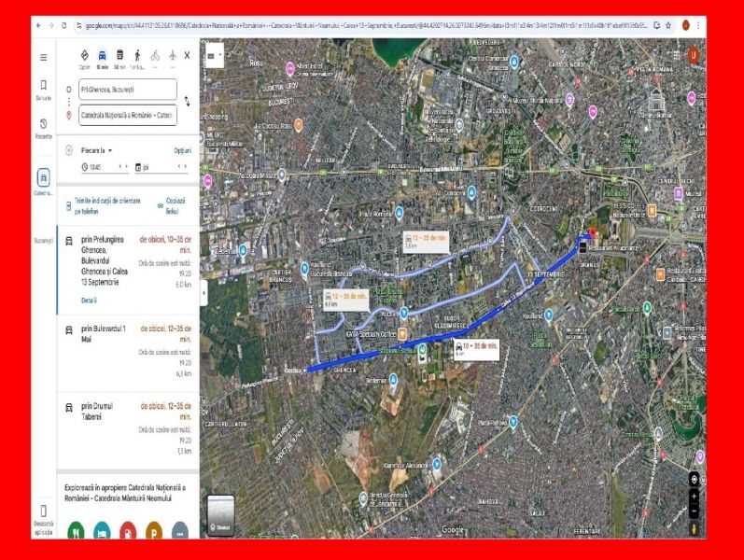Choose best travel mode diamond icon

[84, 55]
